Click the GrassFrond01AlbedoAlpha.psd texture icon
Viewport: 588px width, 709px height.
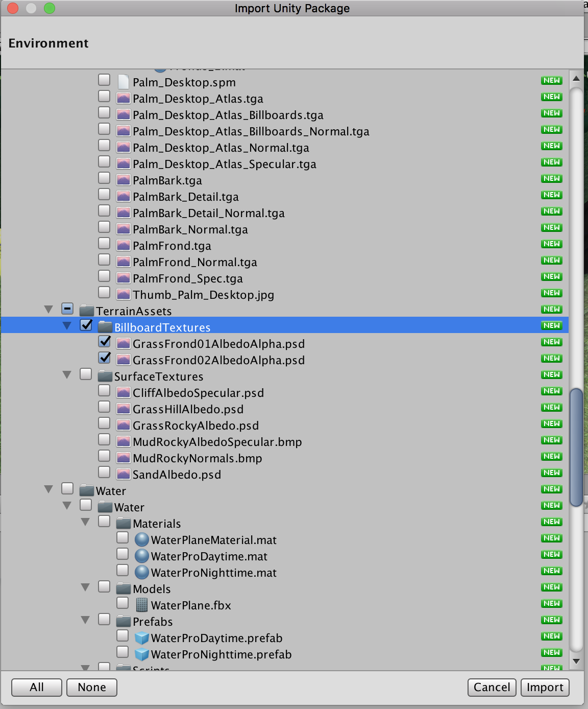(x=123, y=343)
